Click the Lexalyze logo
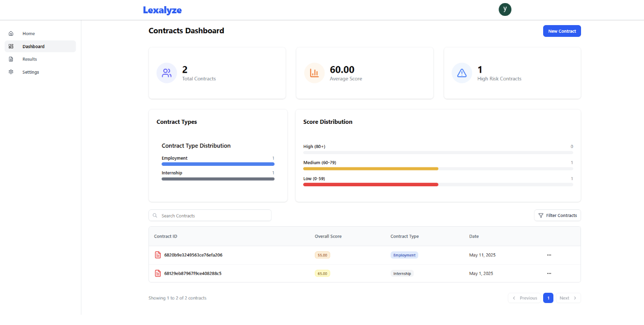The image size is (644, 325). [x=162, y=10]
